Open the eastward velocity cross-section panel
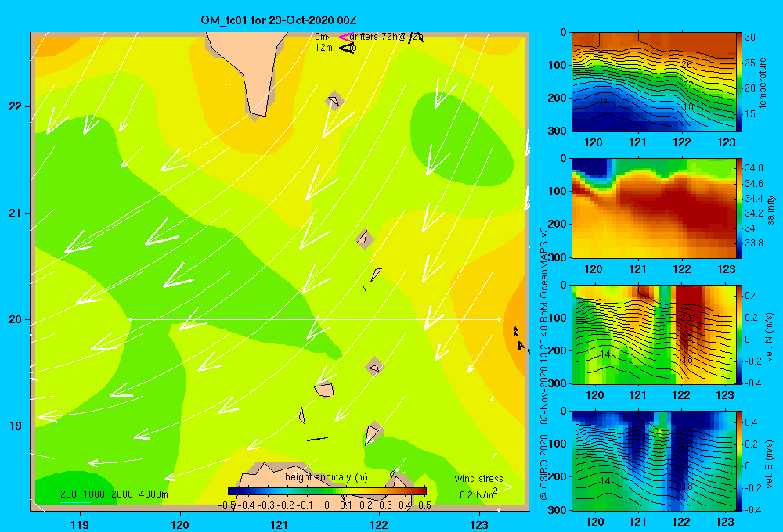This screenshot has width=783, height=532. click(x=654, y=461)
